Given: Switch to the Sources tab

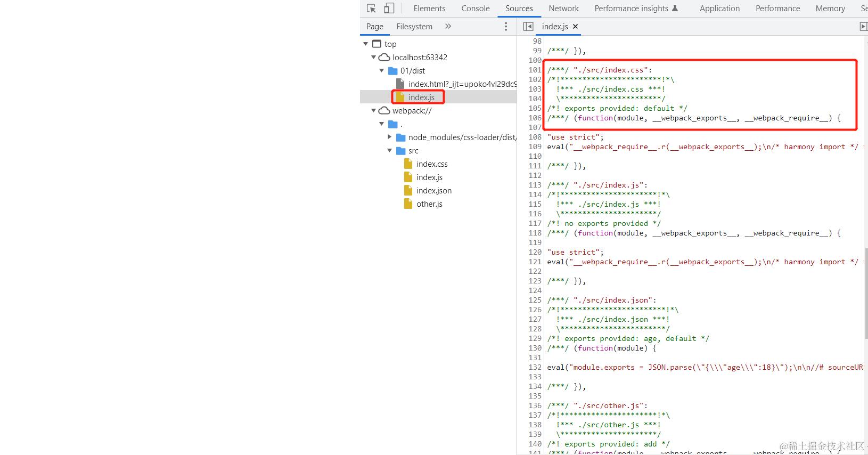Looking at the screenshot, I should pyautogui.click(x=519, y=9).
